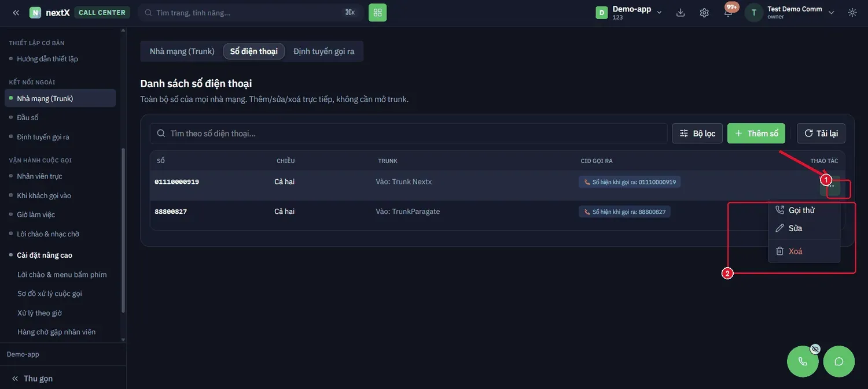Toggle light/dark theme with the sun icon

(852, 13)
